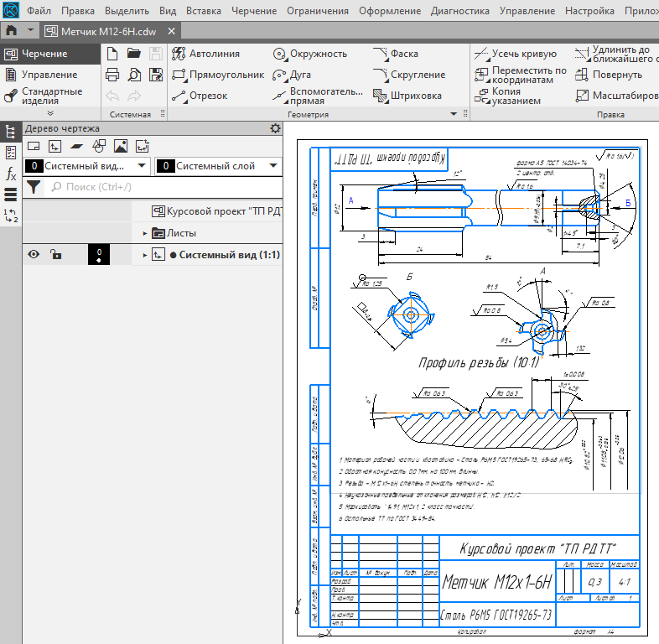
Task: Open the Оформление menu
Action: 389,12
